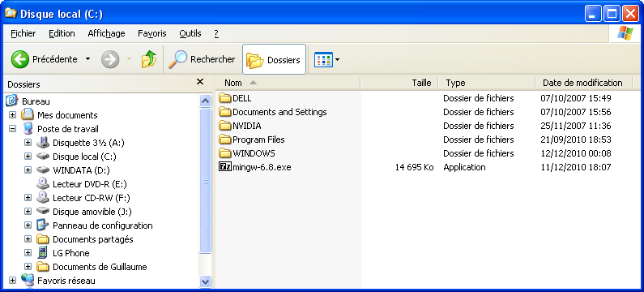The height and width of the screenshot is (292, 644).
Task: Collapse the Poste de travail node
Action: pos(12,129)
